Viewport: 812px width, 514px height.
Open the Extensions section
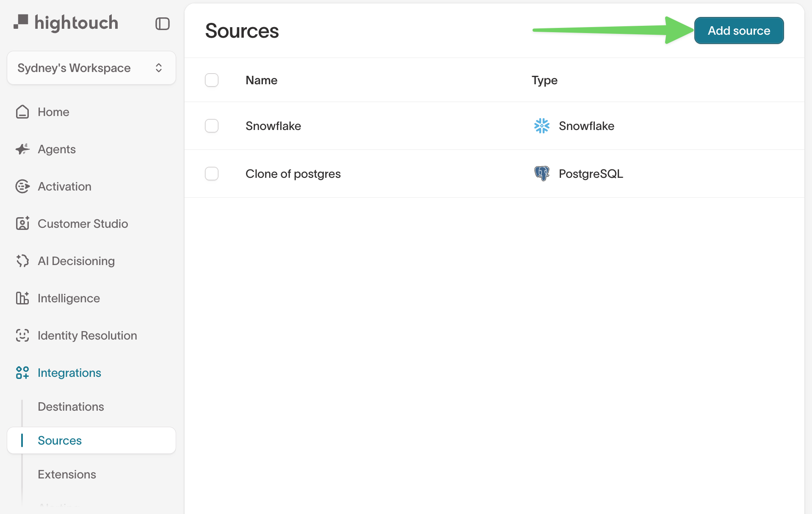[x=66, y=474]
